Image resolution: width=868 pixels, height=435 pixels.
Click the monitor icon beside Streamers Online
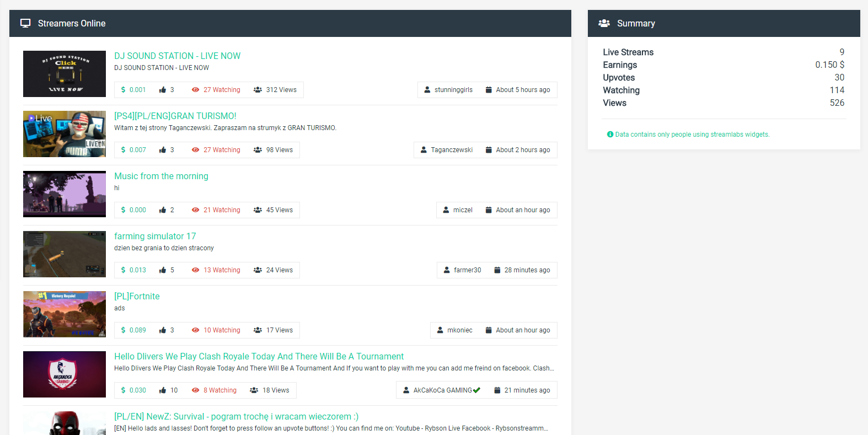click(x=25, y=23)
